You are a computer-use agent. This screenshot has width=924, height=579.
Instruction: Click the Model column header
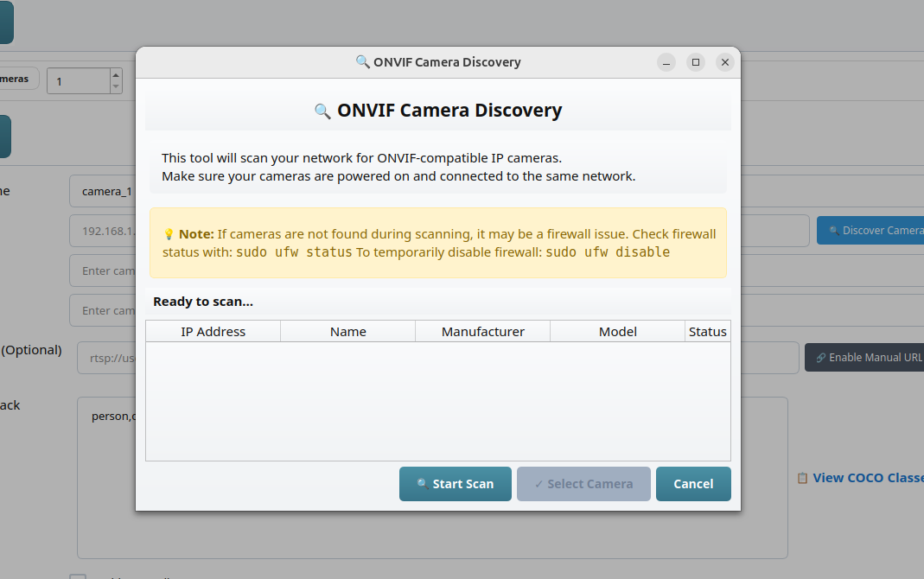point(617,332)
